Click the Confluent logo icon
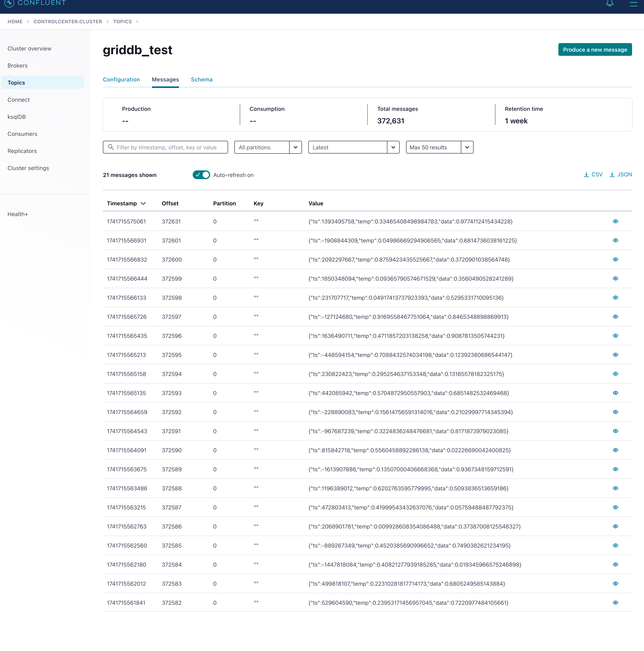Image resolution: width=644 pixels, height=651 pixels. coord(10,3)
